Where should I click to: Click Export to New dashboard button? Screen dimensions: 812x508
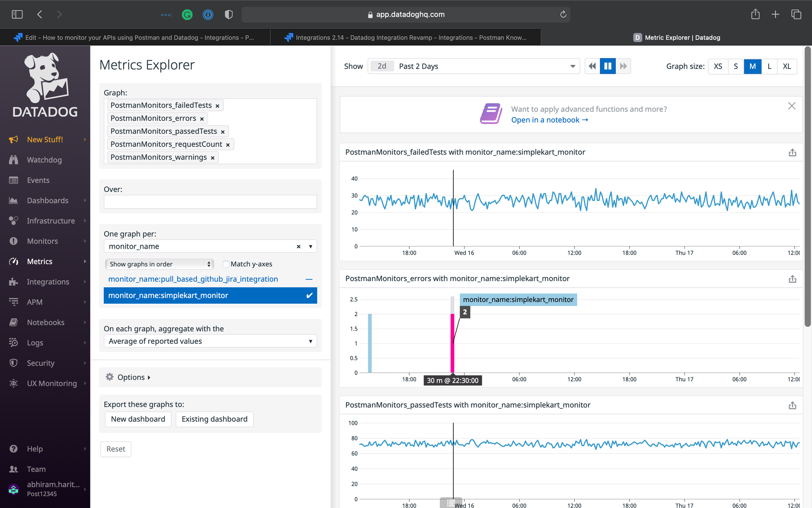[137, 418]
